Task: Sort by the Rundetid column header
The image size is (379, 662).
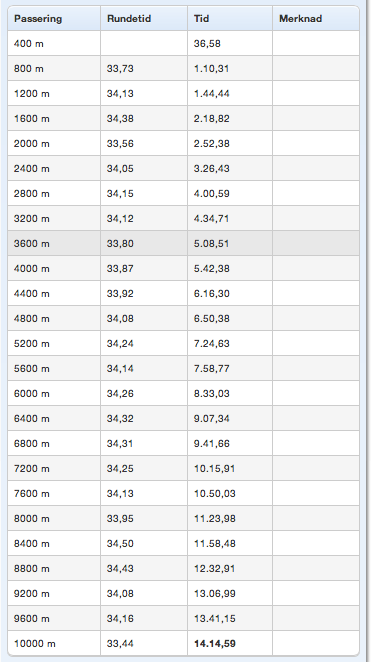Action: [144, 19]
